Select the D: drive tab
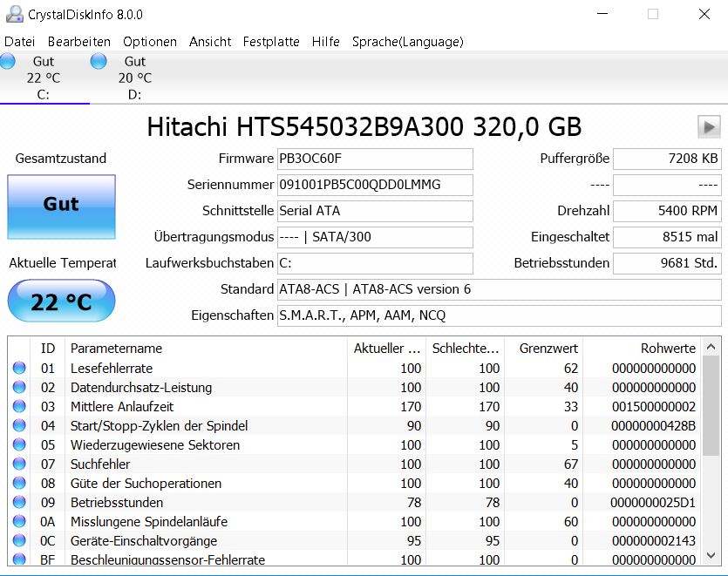Viewport: 728px width, 576px height. point(135,78)
